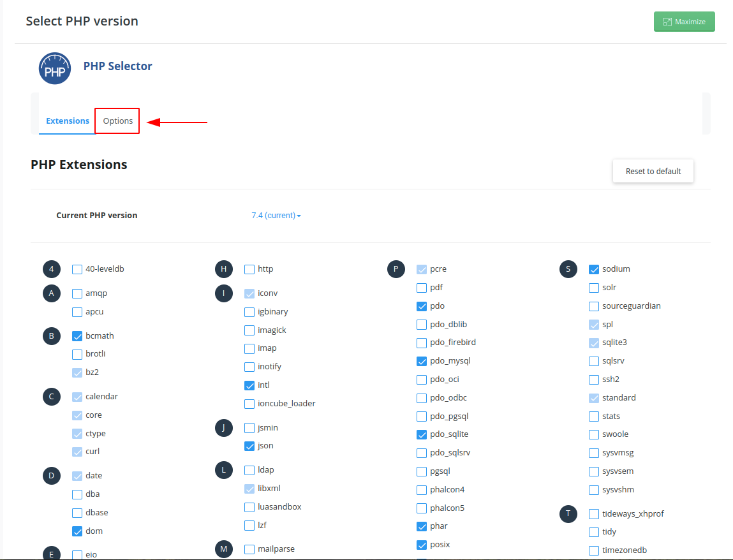Enable the luasandbox extension checkbox

tap(249, 507)
